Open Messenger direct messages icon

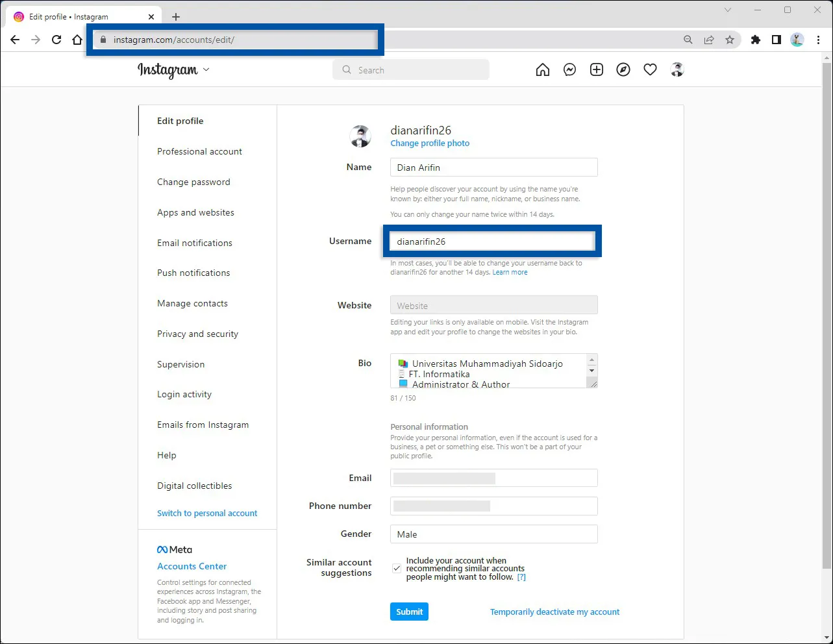[x=569, y=69]
